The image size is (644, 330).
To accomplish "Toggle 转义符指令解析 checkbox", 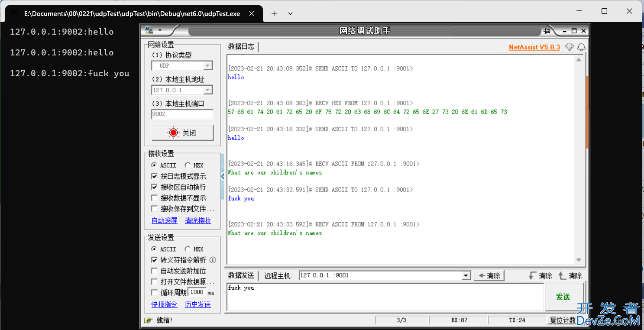I will (x=154, y=260).
